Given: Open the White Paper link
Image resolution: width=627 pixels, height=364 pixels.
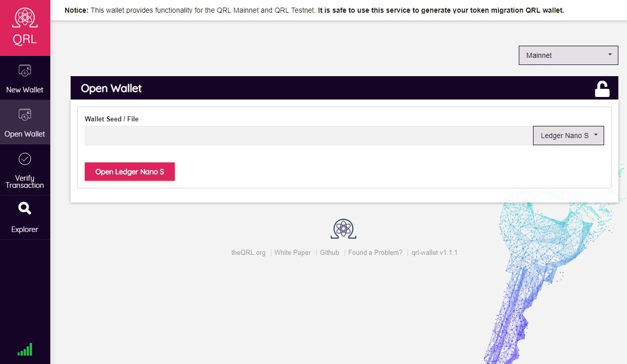Looking at the screenshot, I should 293,252.
